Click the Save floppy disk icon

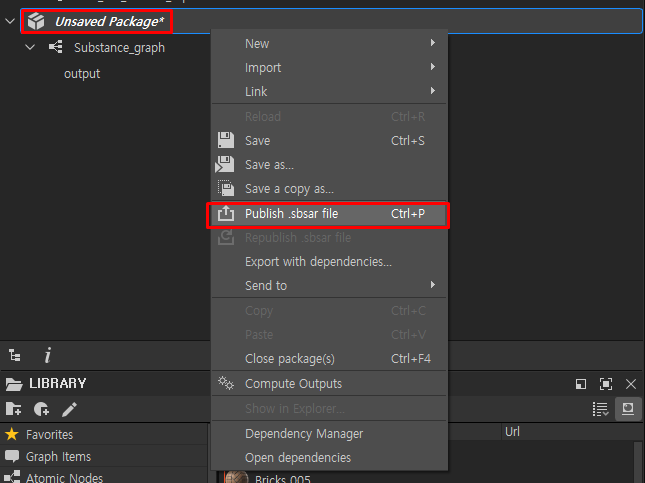[x=226, y=140]
